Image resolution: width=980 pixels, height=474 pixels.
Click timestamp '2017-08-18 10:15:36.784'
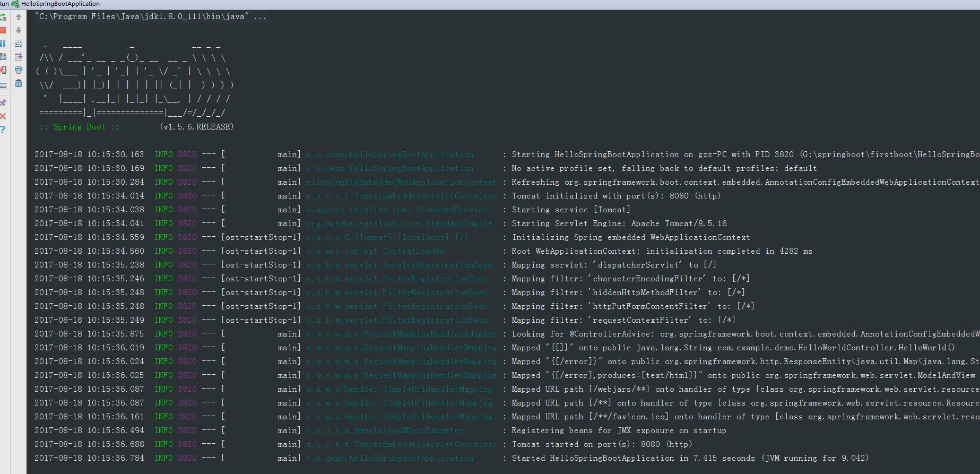(x=89, y=458)
